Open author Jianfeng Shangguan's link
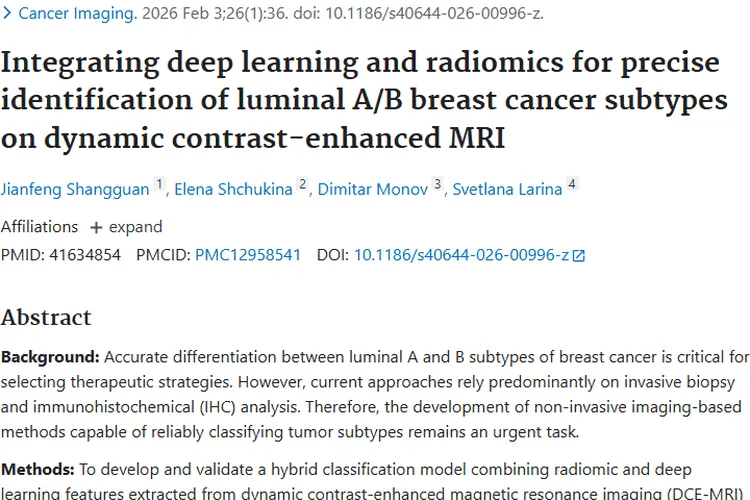 [74, 189]
